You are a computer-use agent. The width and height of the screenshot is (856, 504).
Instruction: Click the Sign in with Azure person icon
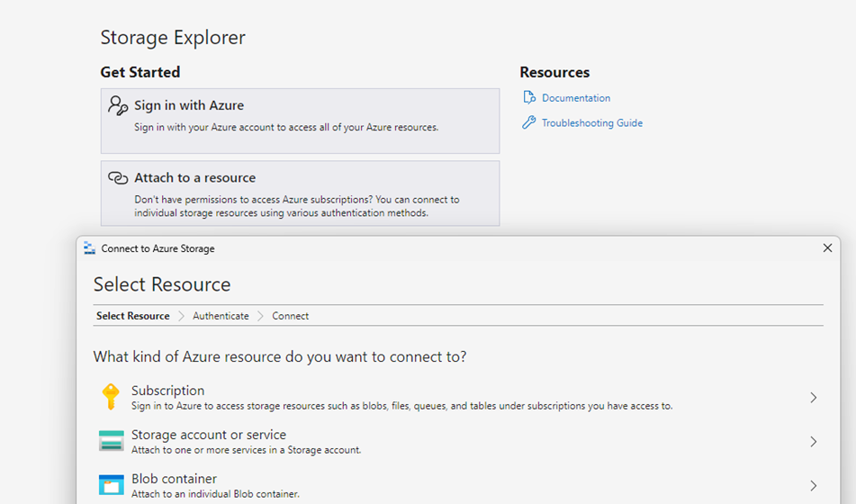[x=118, y=105]
